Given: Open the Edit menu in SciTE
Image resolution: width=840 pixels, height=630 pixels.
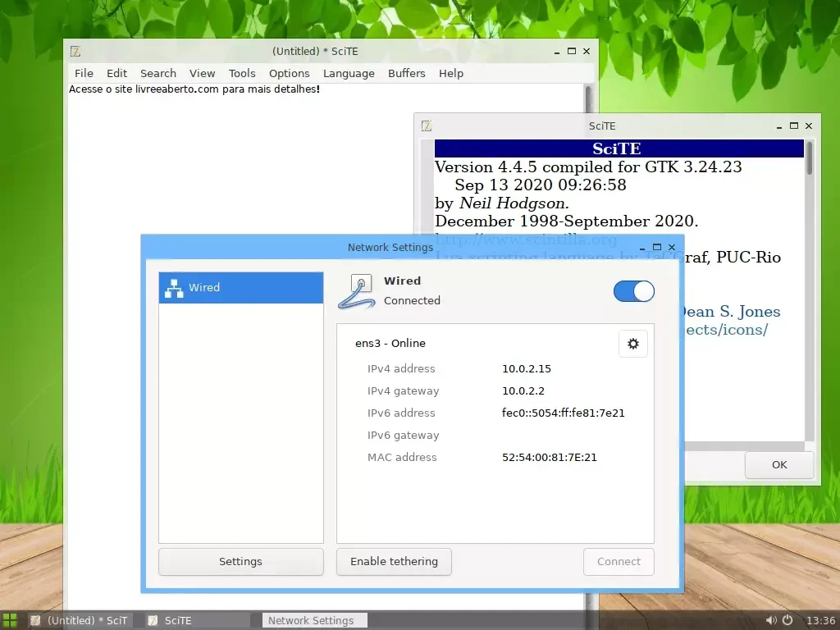Looking at the screenshot, I should (116, 73).
